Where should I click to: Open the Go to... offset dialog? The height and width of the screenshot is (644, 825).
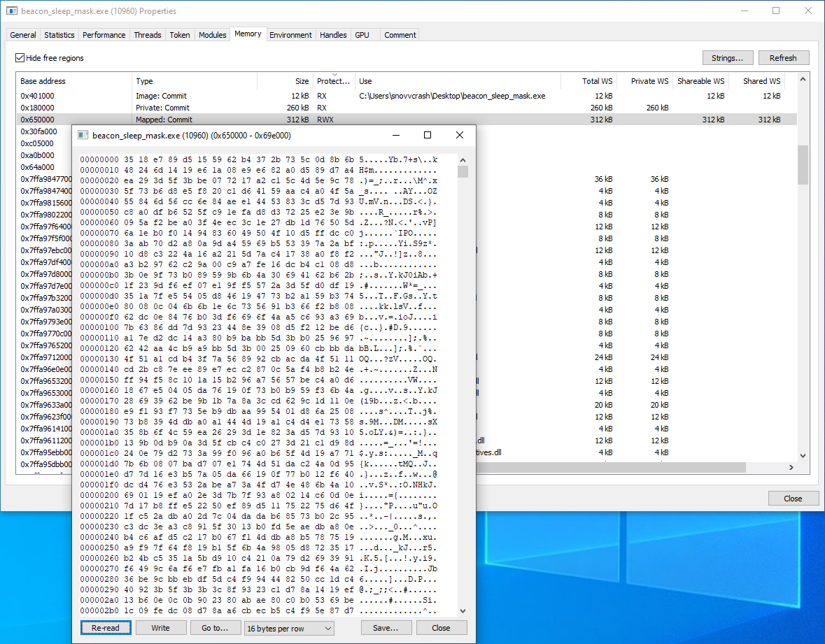pyautogui.click(x=215, y=628)
